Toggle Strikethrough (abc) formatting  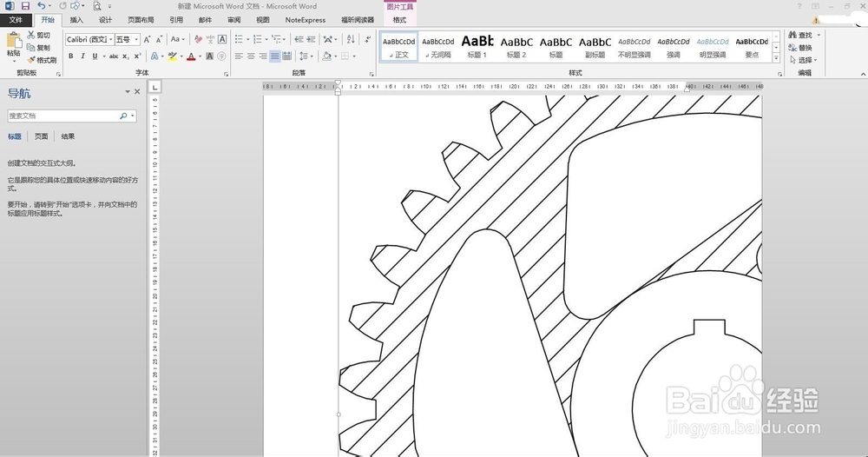click(114, 56)
